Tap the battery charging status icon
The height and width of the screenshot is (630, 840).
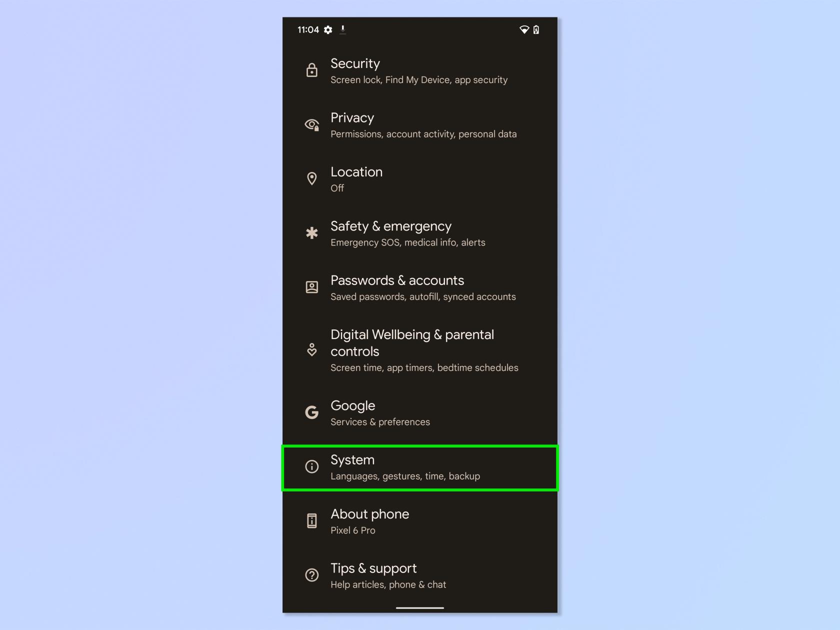[x=536, y=30]
